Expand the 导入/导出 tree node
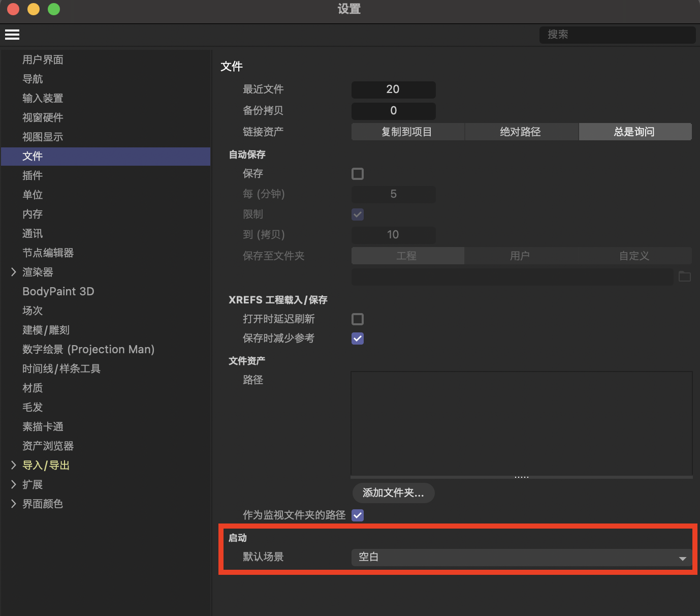Screen dimensions: 700x616 click(14, 465)
